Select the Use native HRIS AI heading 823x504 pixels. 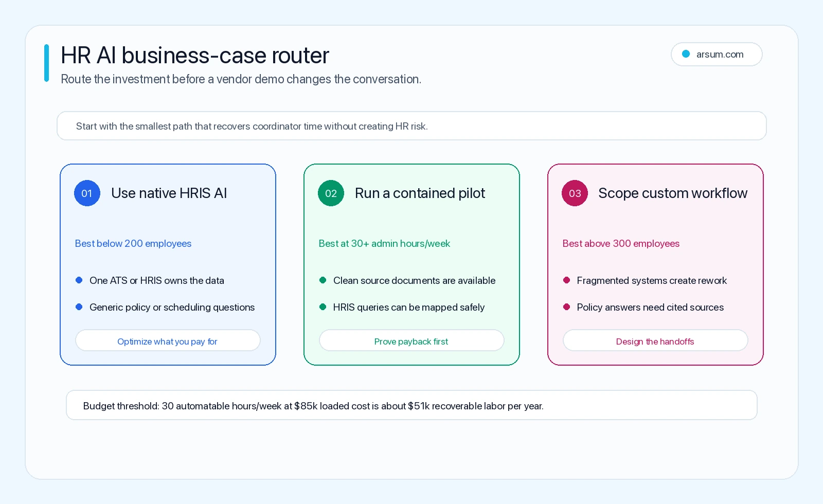tap(169, 193)
